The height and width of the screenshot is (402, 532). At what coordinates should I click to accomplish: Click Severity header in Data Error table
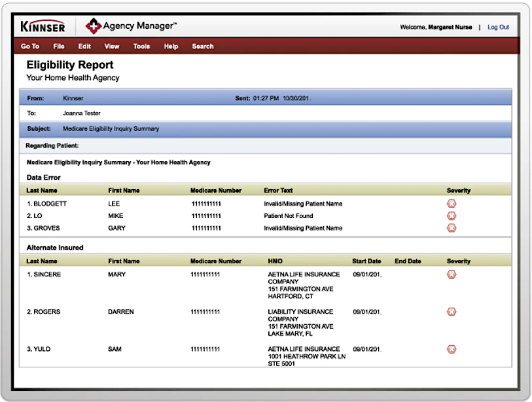pos(458,191)
